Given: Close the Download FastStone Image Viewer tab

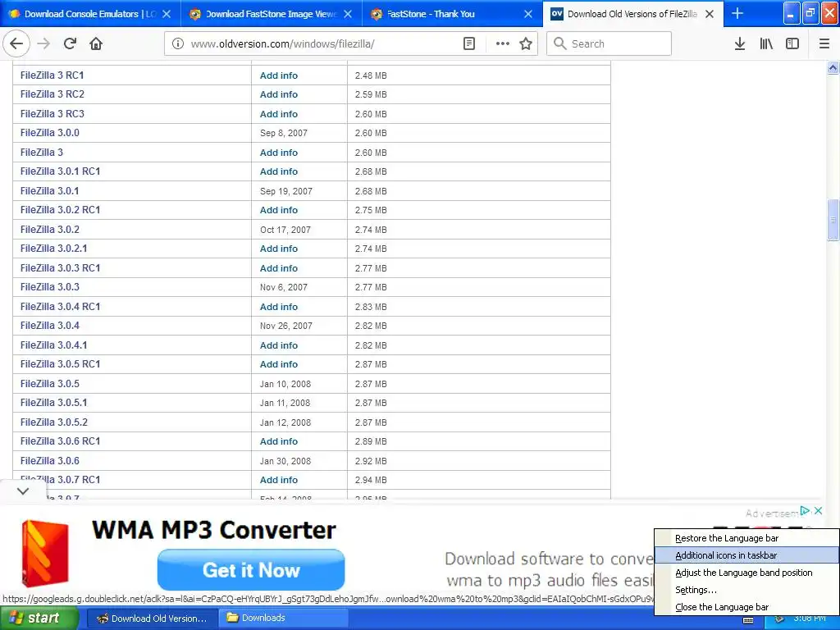Looking at the screenshot, I should tap(348, 14).
